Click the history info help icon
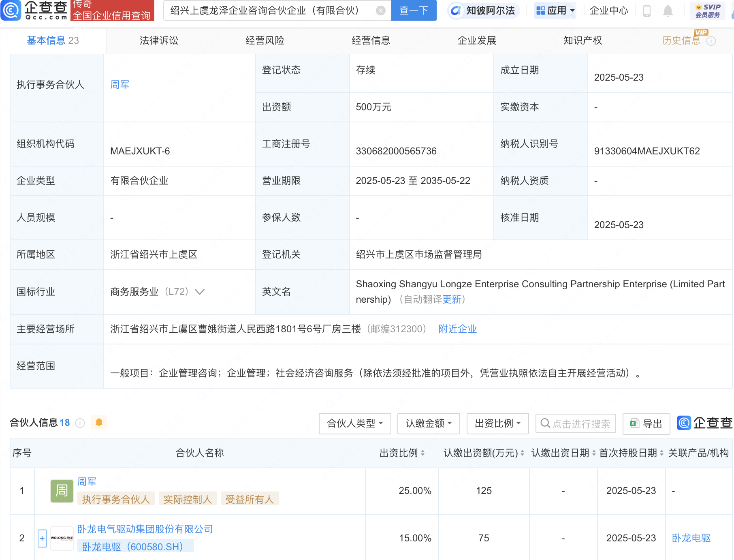Screen dimensions: 734x560 [x=711, y=41]
